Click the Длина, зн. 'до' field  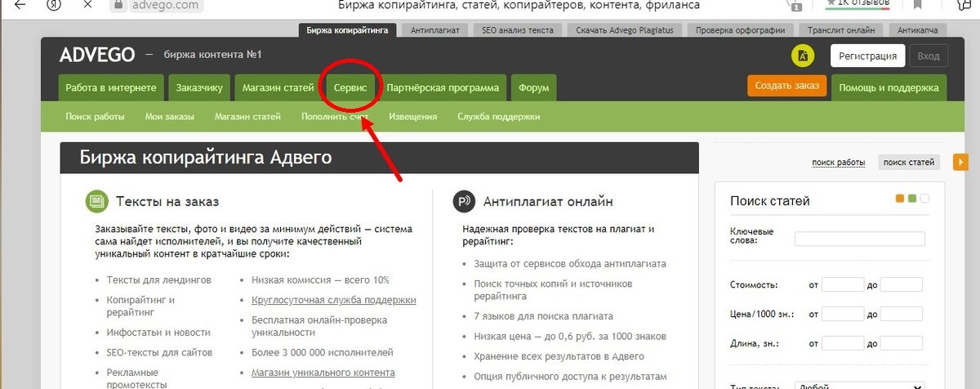pos(902,343)
